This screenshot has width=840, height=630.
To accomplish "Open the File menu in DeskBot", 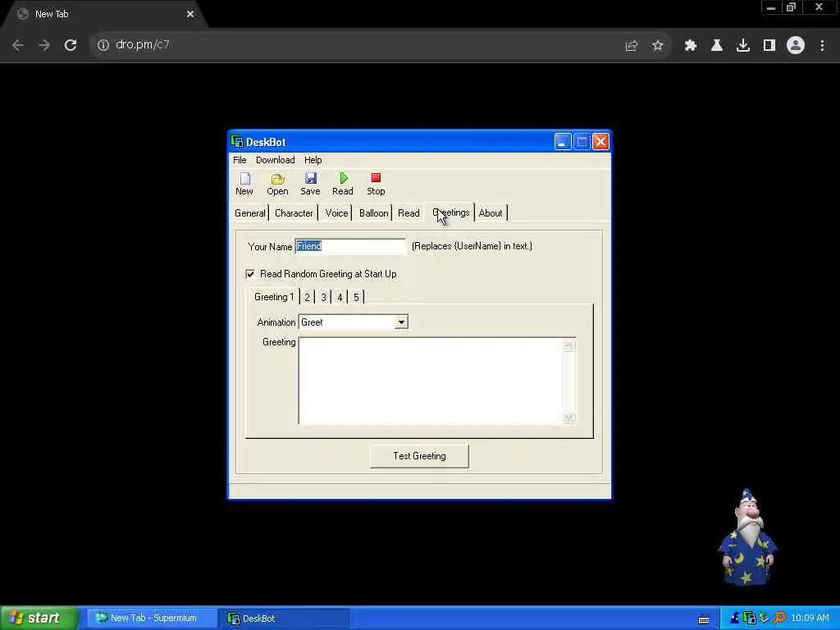I will coord(240,160).
